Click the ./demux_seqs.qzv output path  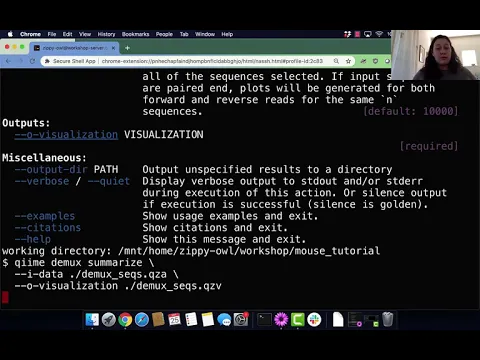pos(173,286)
